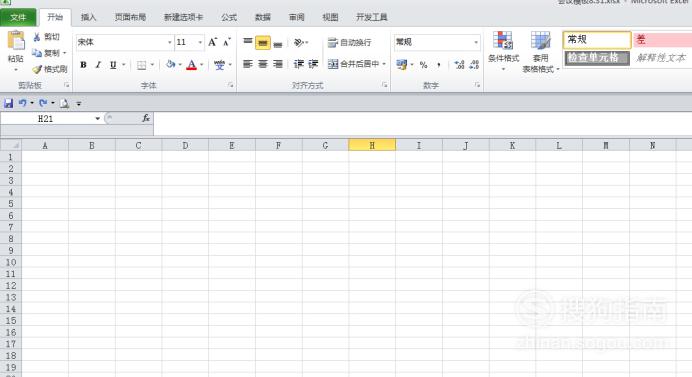Open fill color dropdown arrow
This screenshot has width=692, height=377.
click(180, 65)
